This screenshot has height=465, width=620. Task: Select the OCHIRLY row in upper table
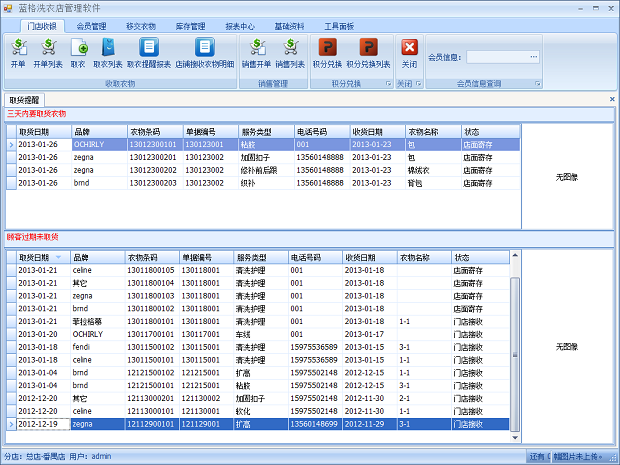(x=263, y=144)
